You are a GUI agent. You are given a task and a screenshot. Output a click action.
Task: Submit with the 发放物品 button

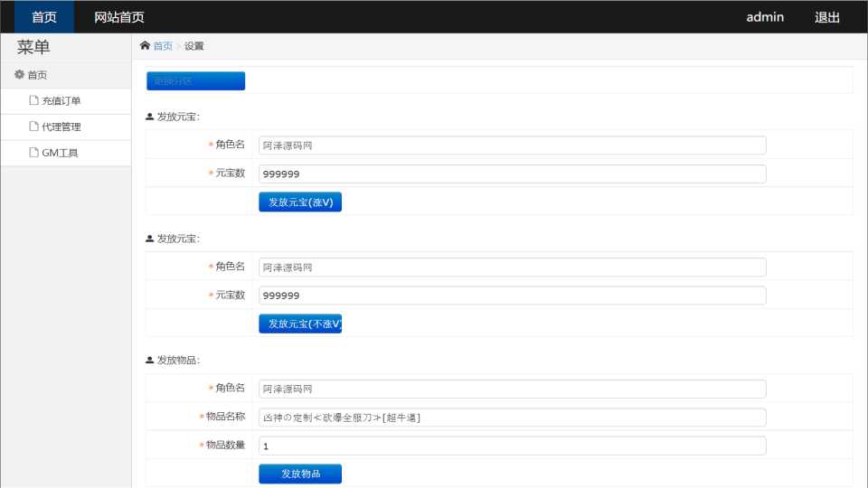pyautogui.click(x=300, y=474)
